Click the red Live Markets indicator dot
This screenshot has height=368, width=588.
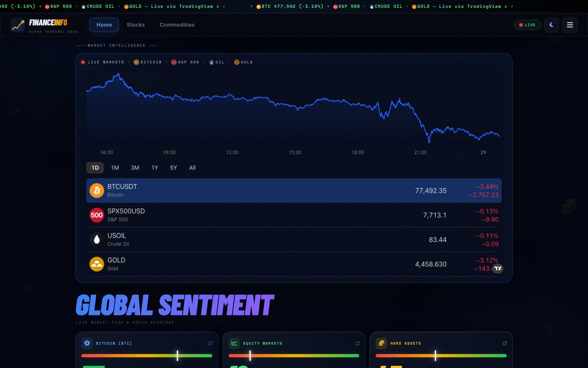83,62
